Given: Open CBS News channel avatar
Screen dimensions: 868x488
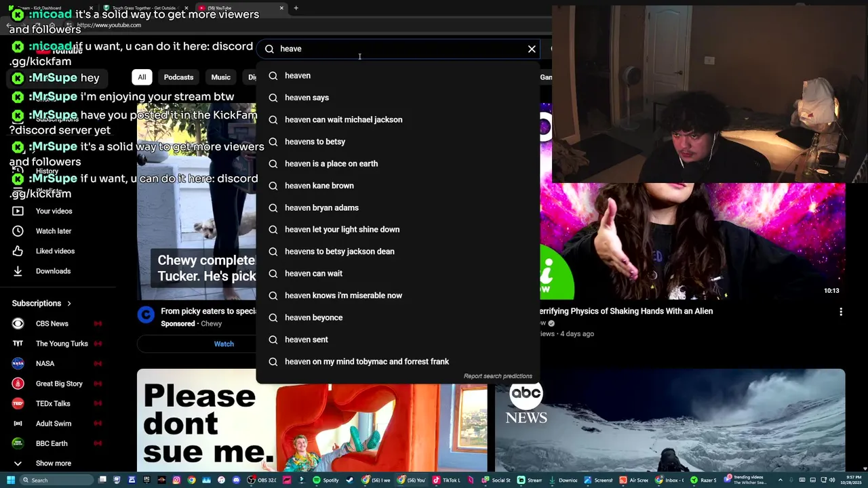Looking at the screenshot, I should (18, 324).
